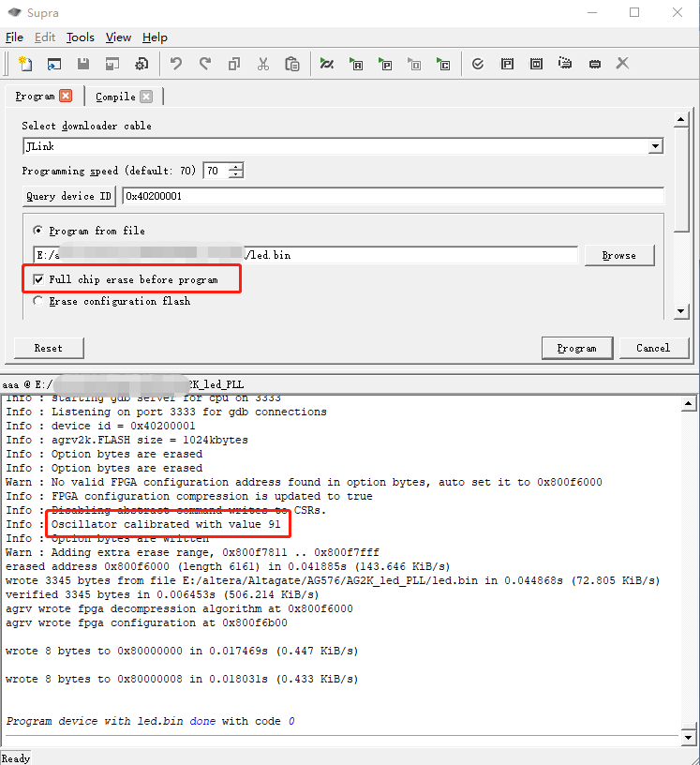700x765 pixels.
Task: Click the Copy toolbar icon
Action: [x=234, y=64]
